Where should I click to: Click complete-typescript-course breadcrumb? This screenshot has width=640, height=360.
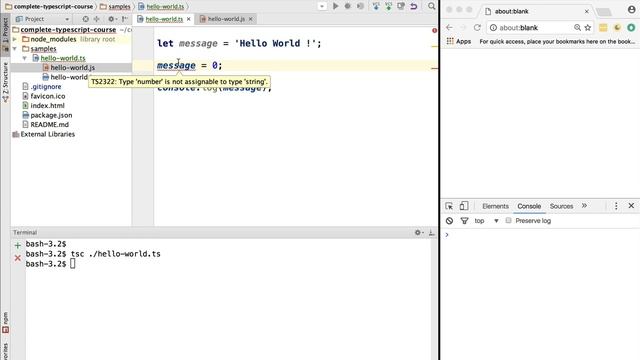(x=49, y=7)
